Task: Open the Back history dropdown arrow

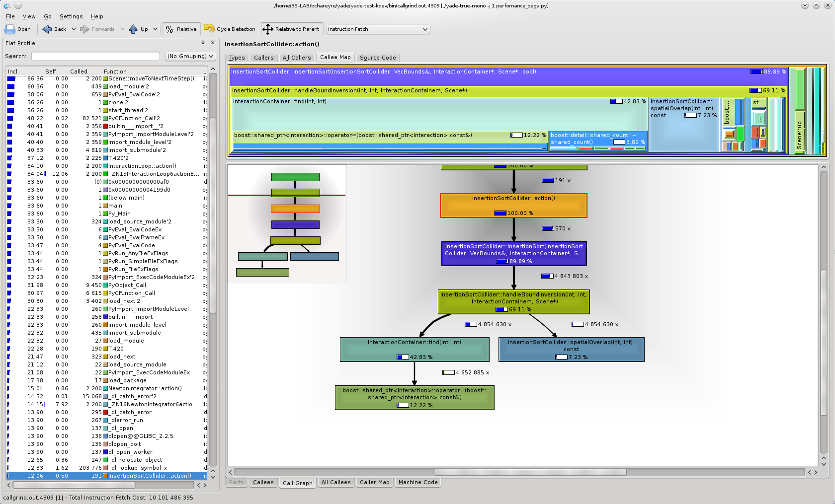Action: click(x=74, y=29)
